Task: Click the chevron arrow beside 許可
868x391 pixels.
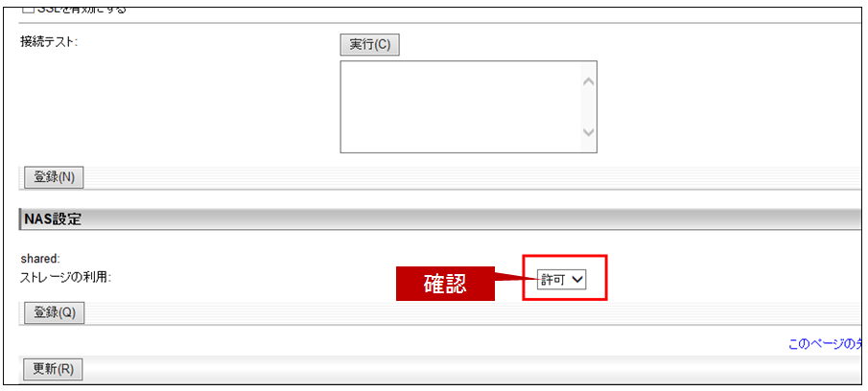Action: pos(577,281)
